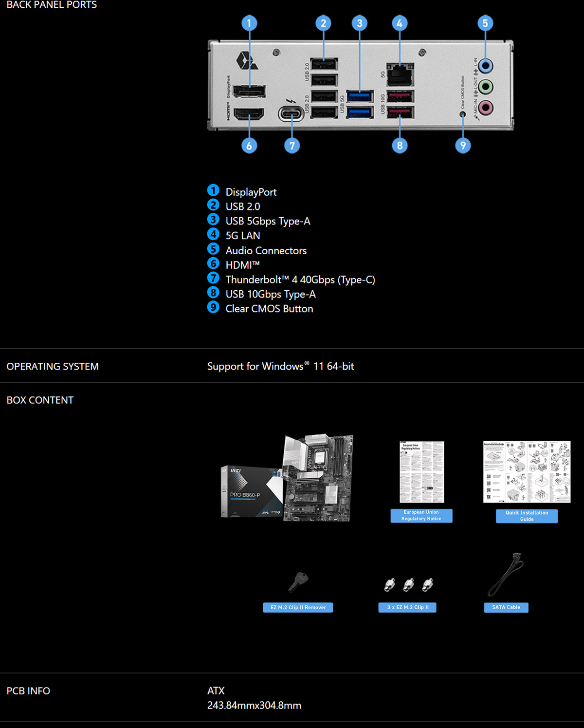Click callout marker 3 above the blue USB ports
The image size is (584, 728).
point(360,23)
